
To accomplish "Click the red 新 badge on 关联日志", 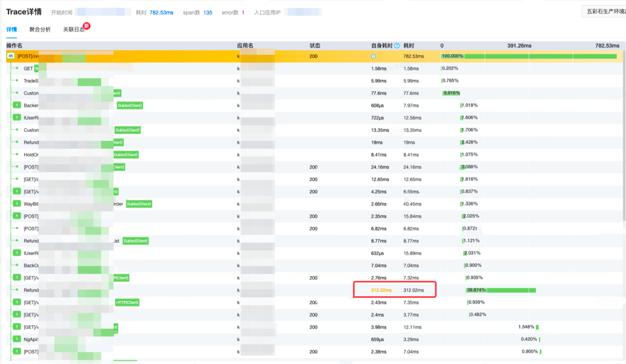I will pyautogui.click(x=86, y=26).
